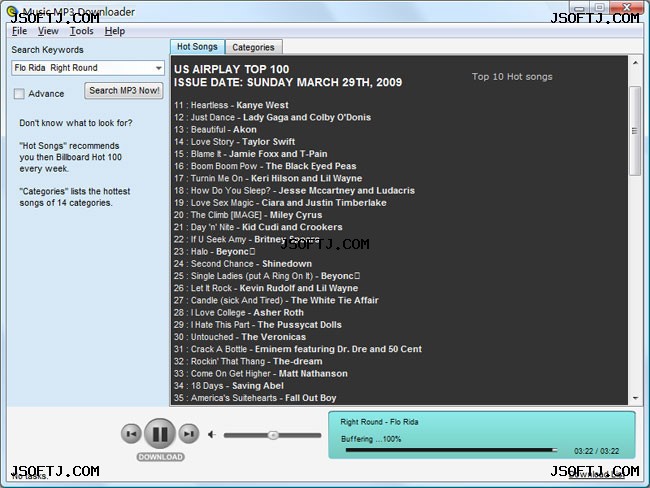Image resolution: width=650 pixels, height=488 pixels.
Task: Click the scroll-up arrow of song list
Action: point(635,63)
